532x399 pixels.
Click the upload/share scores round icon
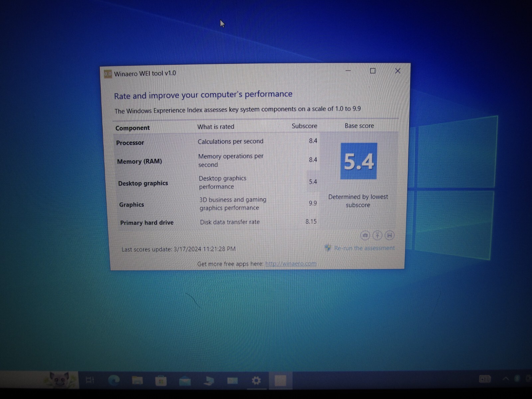[x=377, y=235]
